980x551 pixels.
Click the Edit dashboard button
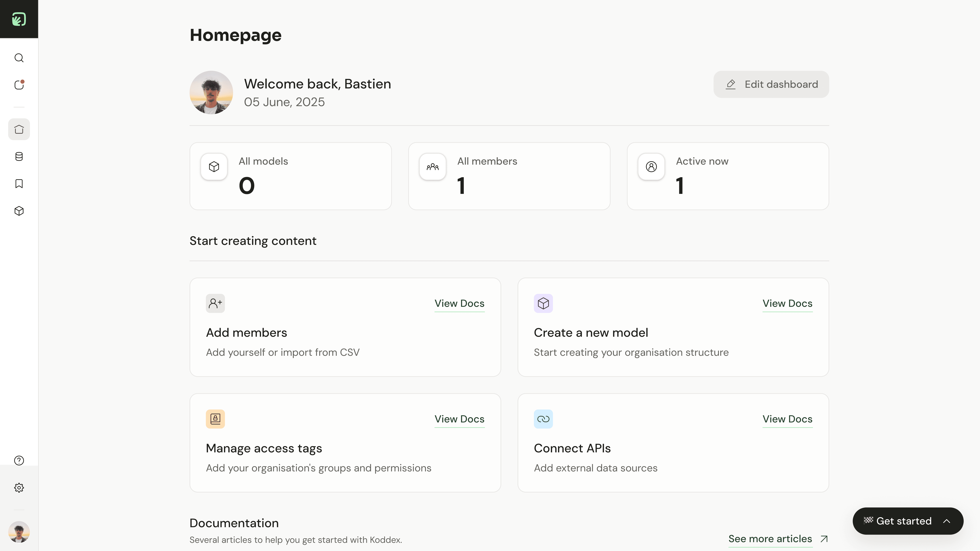[x=771, y=84]
